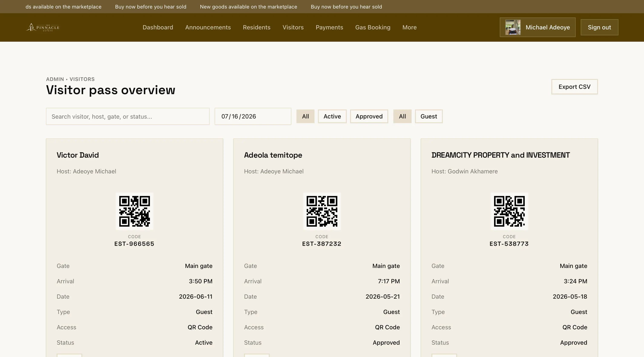
Task: Click the date 2026-06-11
Action: pyautogui.click(x=195, y=297)
